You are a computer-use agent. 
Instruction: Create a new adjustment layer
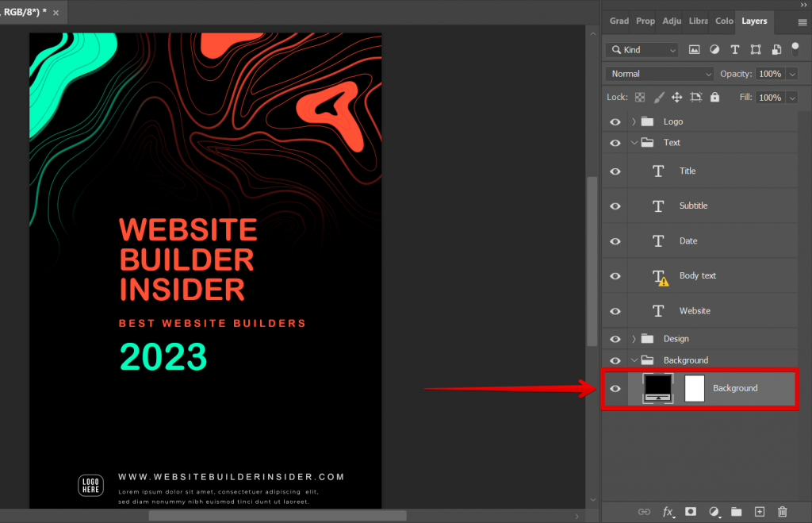[x=713, y=512]
